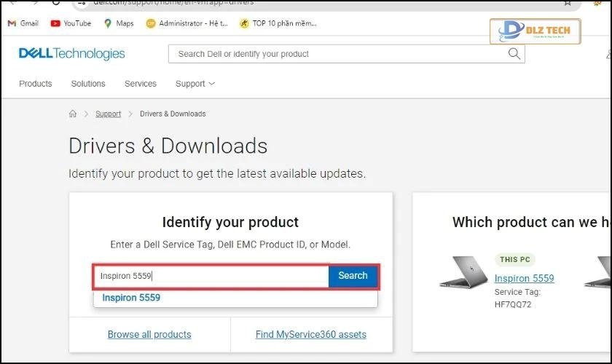Focus the Service Tag or Model input field
Viewport: 612px width, 364px height.
(x=211, y=276)
